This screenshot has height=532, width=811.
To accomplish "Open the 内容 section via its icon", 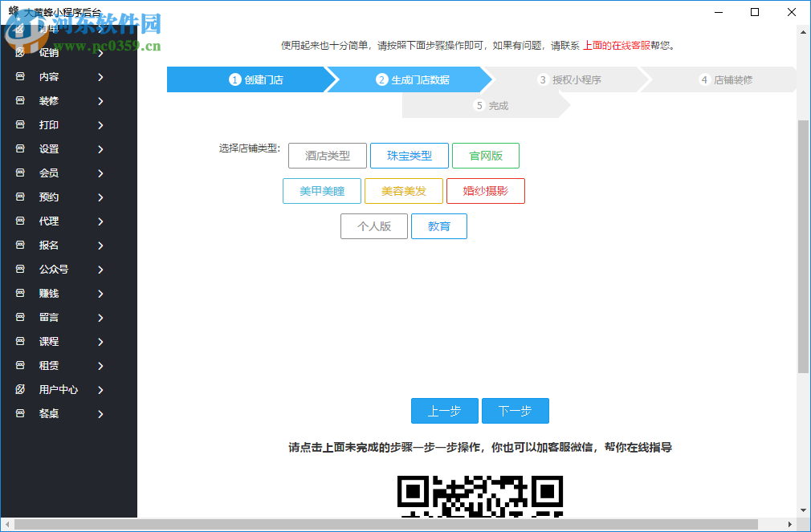I will point(19,76).
